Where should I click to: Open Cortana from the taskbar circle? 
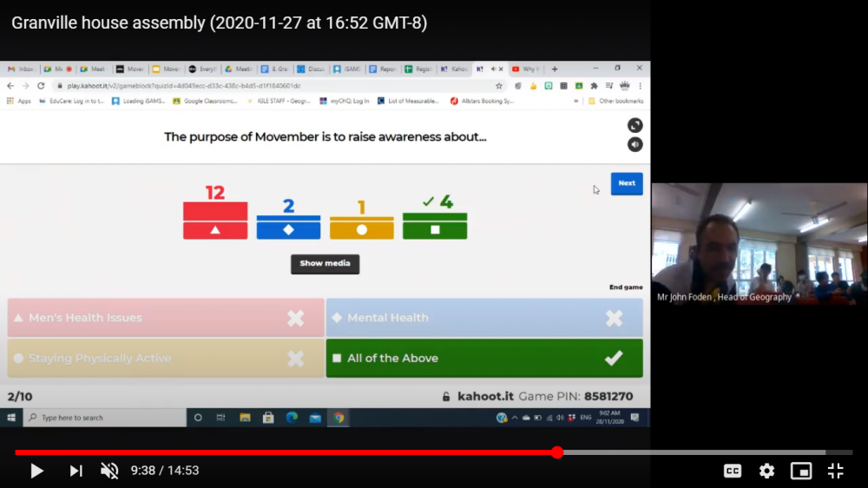point(198,418)
